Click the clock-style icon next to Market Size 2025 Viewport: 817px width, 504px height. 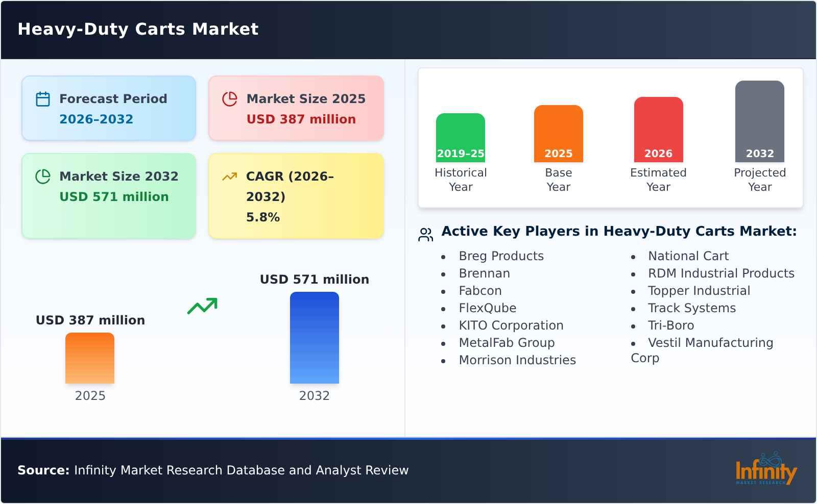[x=230, y=98]
